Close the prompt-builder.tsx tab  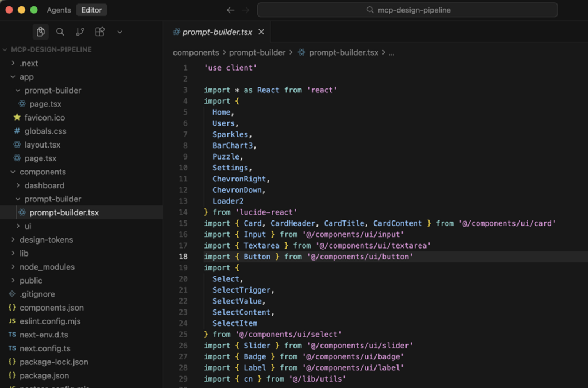click(261, 32)
